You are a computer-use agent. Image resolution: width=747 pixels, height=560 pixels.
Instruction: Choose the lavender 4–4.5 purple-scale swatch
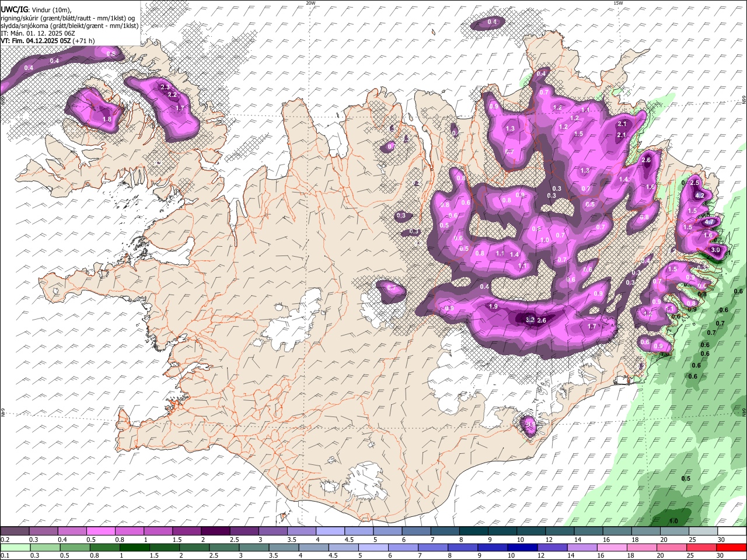[330, 531]
